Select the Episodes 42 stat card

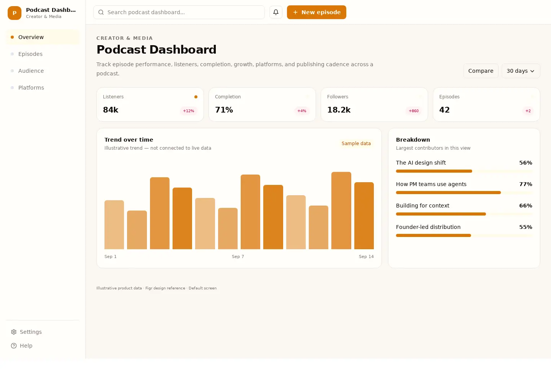point(486,105)
